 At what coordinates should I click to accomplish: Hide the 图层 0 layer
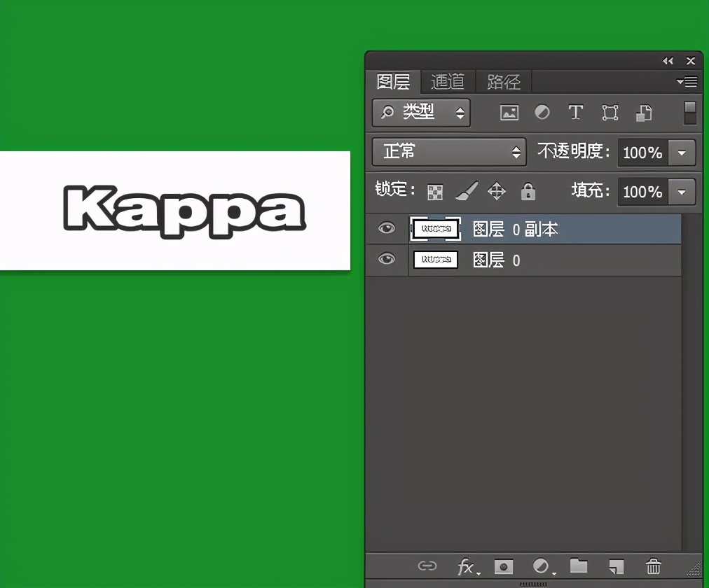(387, 260)
